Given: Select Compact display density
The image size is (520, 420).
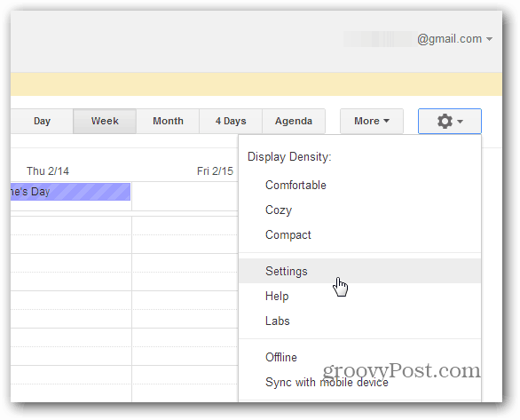Looking at the screenshot, I should 359,235.
